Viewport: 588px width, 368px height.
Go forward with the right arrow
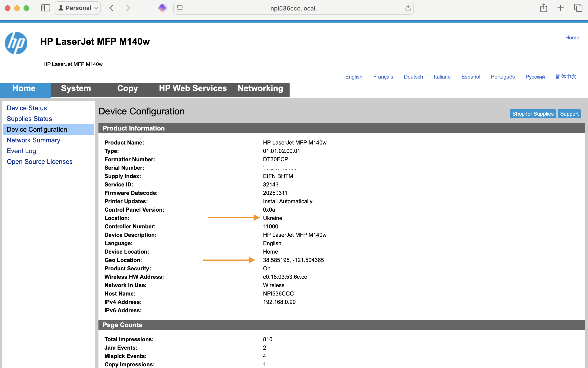(x=128, y=8)
